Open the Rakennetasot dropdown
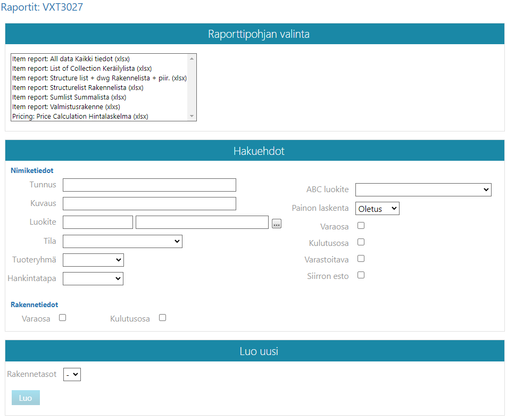This screenshot has width=507, height=420. (x=72, y=375)
